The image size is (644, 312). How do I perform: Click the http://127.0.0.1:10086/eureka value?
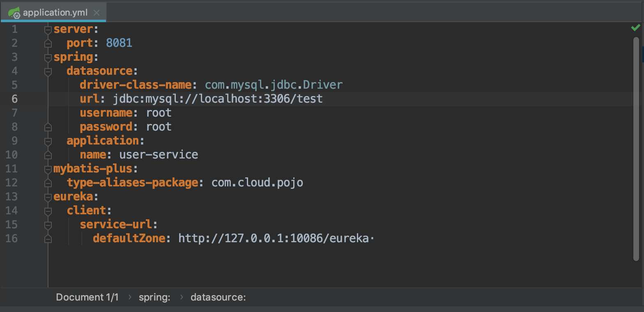[x=274, y=239]
